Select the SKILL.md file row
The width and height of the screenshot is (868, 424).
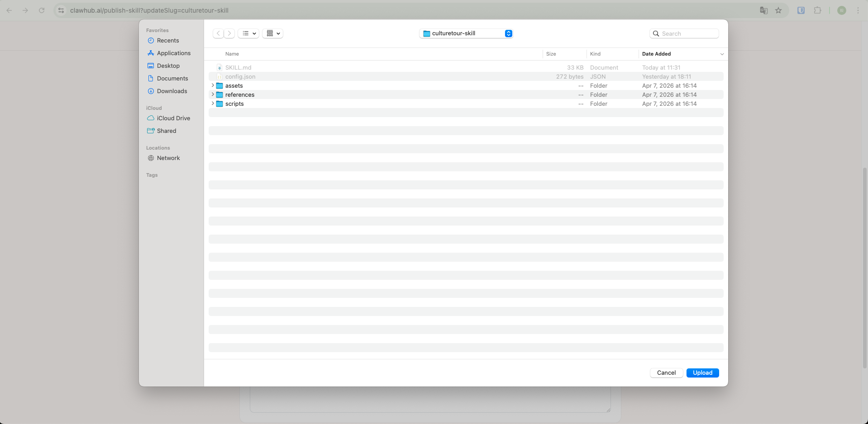coord(466,67)
